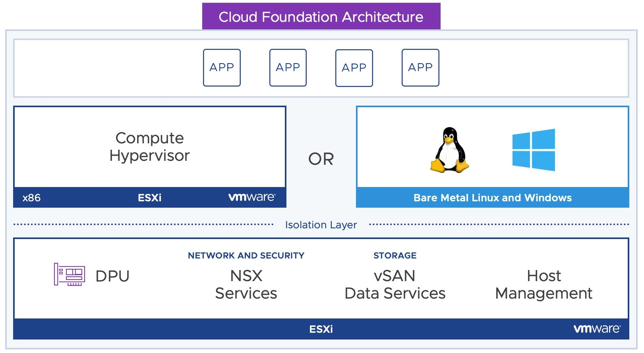Image resolution: width=644 pixels, height=353 pixels.
Task: Click the first APP box
Action: click(x=222, y=68)
